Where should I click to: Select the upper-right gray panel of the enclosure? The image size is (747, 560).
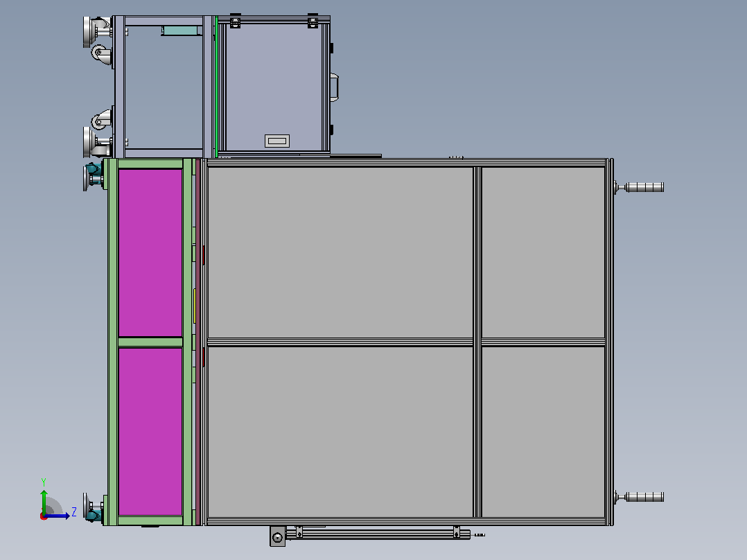click(x=543, y=252)
